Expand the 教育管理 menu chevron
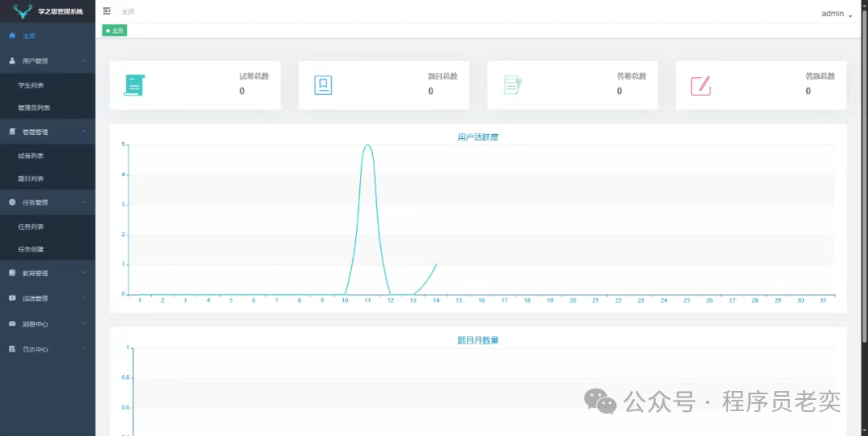This screenshot has width=868, height=436. point(83,273)
